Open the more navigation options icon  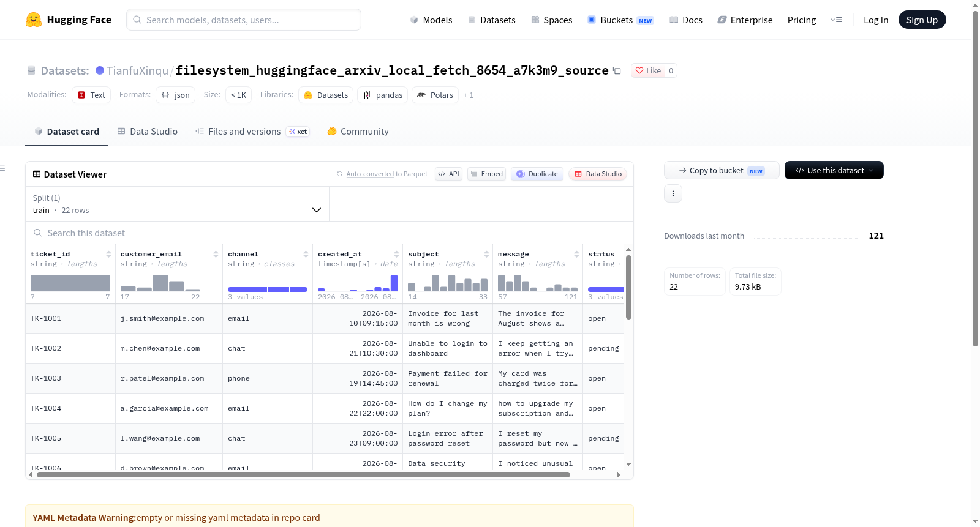(x=836, y=20)
